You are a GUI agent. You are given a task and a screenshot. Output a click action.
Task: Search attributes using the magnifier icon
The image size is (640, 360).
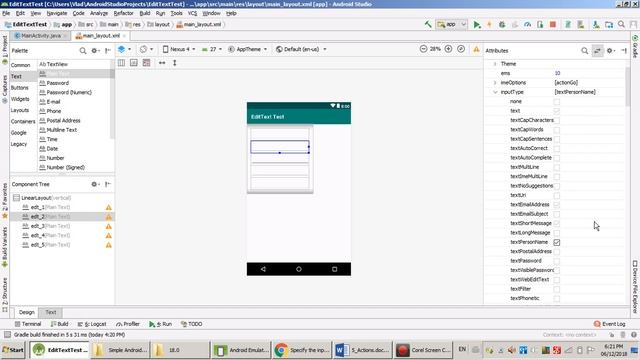[x=584, y=51]
